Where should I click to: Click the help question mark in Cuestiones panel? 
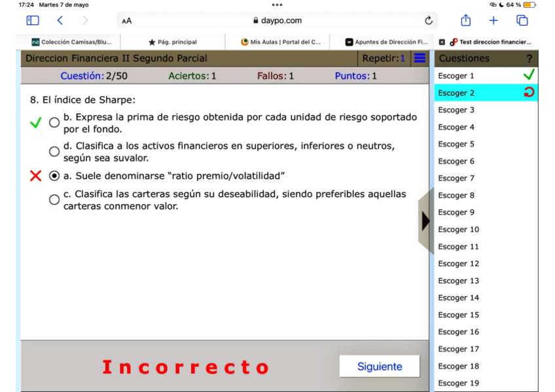tap(529, 58)
